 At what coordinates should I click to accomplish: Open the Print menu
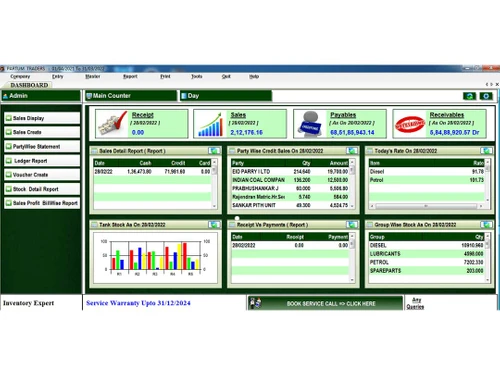pos(165,76)
